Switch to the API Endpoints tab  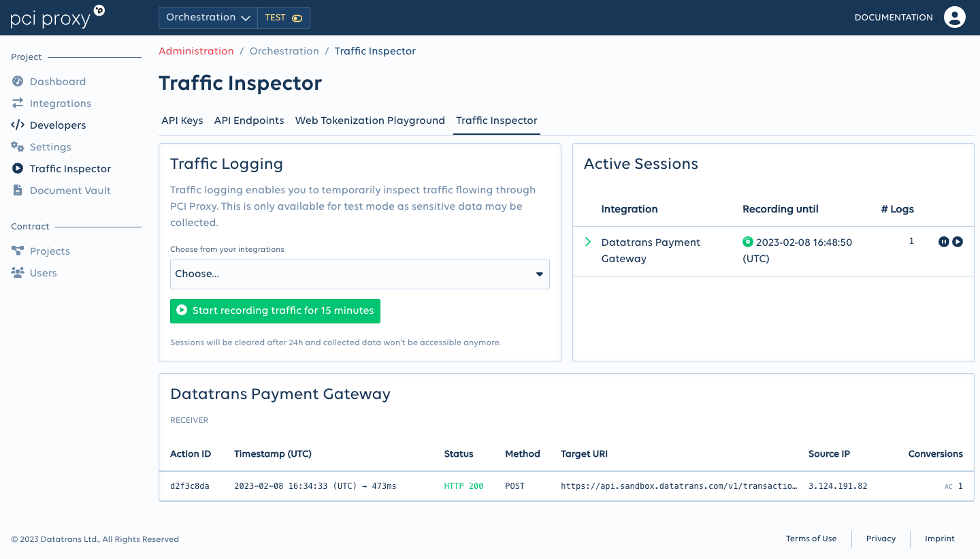click(x=249, y=121)
